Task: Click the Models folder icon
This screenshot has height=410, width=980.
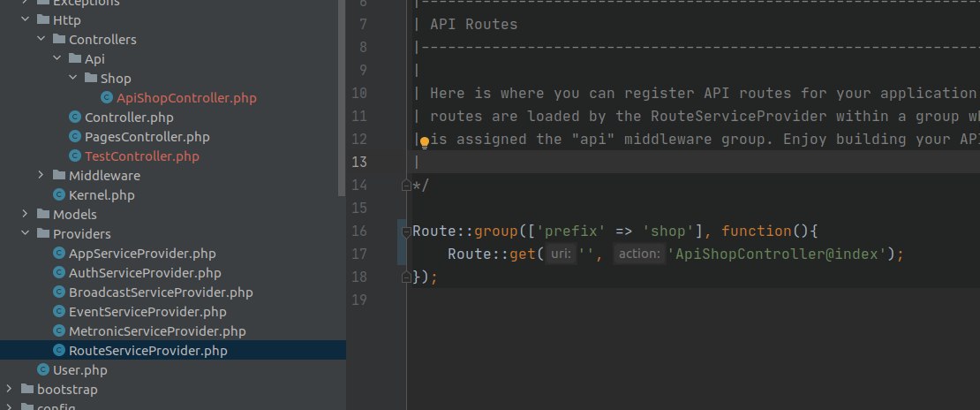Action: 43,214
